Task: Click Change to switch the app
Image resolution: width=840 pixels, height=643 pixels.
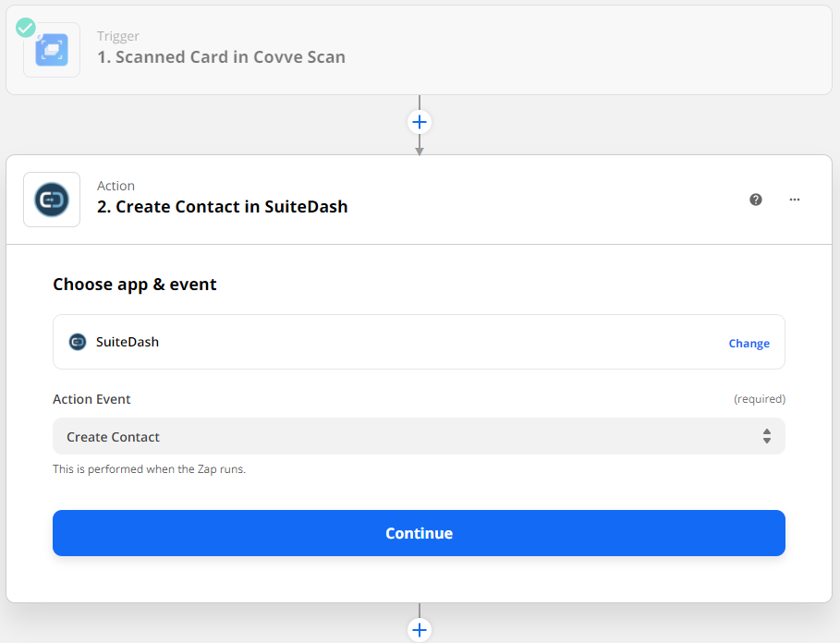Action: (x=749, y=344)
